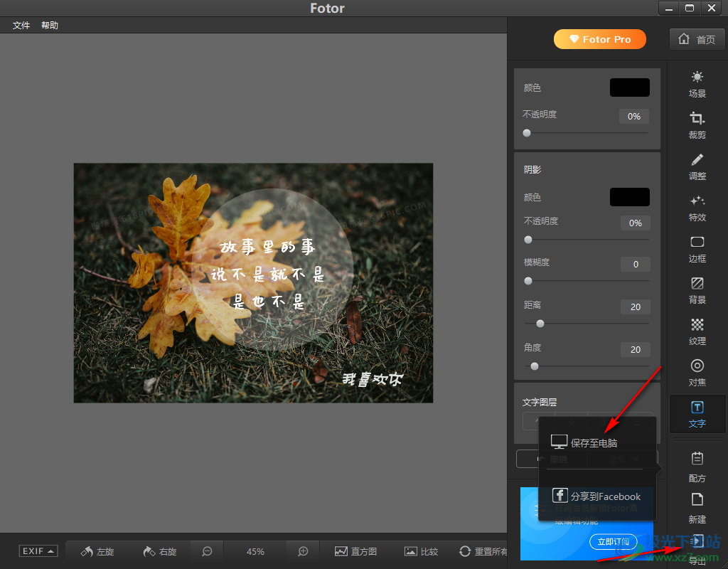Viewport: 728px width, 569px height.
Task: Rotate image right with 右旋
Action: coord(160,551)
